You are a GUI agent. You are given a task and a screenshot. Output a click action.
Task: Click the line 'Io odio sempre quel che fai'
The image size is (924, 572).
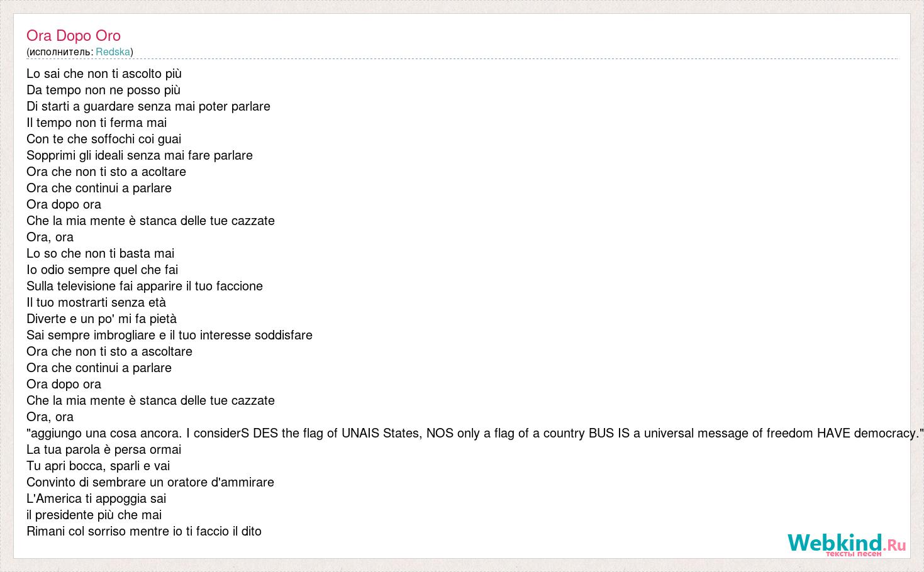click(x=103, y=270)
